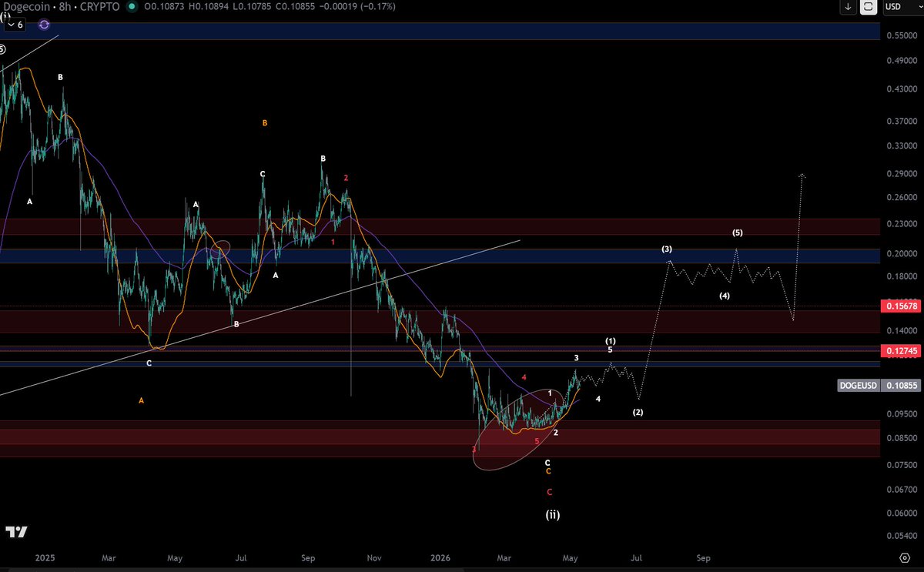Click the red 0.15678 price level label

click(x=900, y=306)
